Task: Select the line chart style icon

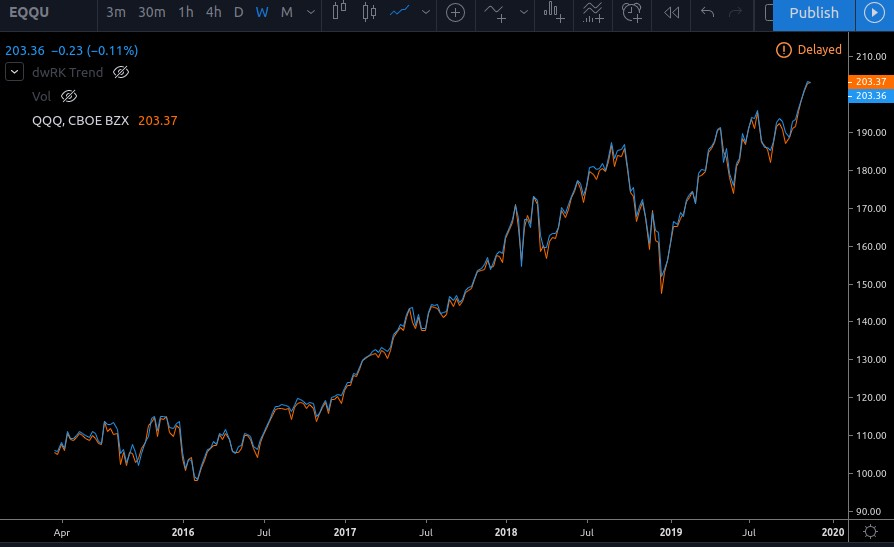Action: (x=400, y=13)
